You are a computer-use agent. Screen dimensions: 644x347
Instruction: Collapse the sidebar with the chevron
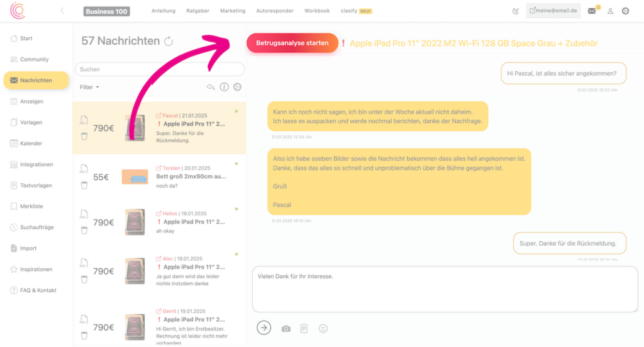[x=62, y=11]
